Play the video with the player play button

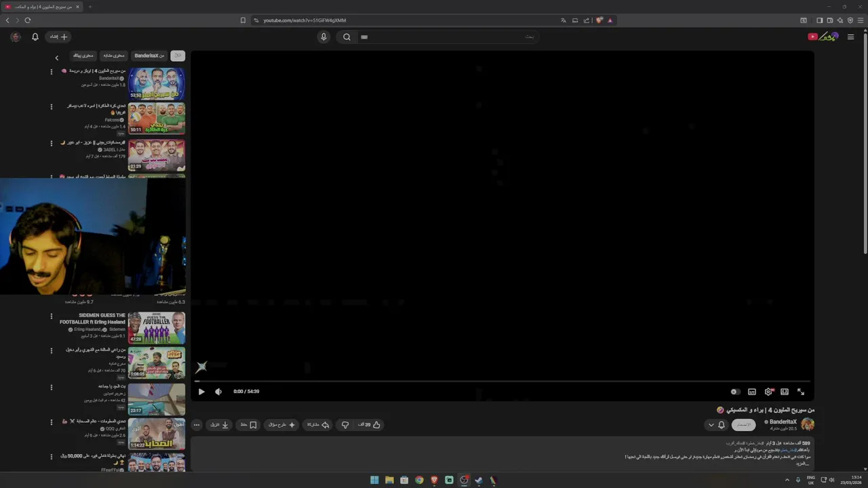click(201, 392)
